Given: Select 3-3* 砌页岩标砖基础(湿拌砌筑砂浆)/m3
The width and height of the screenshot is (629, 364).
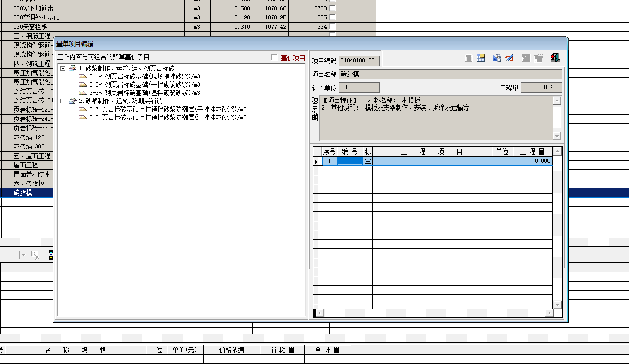Looking at the screenshot, I should click(x=145, y=93).
